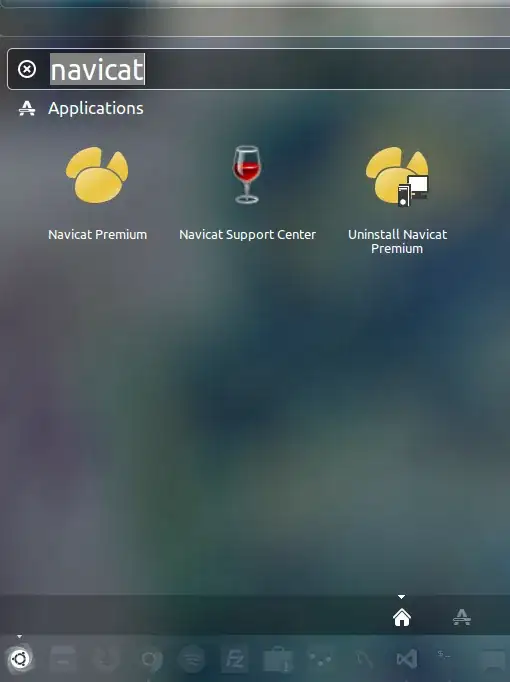The height and width of the screenshot is (682, 510).
Task: Open the Navicat Support Center wine glass icon
Action: (x=247, y=175)
